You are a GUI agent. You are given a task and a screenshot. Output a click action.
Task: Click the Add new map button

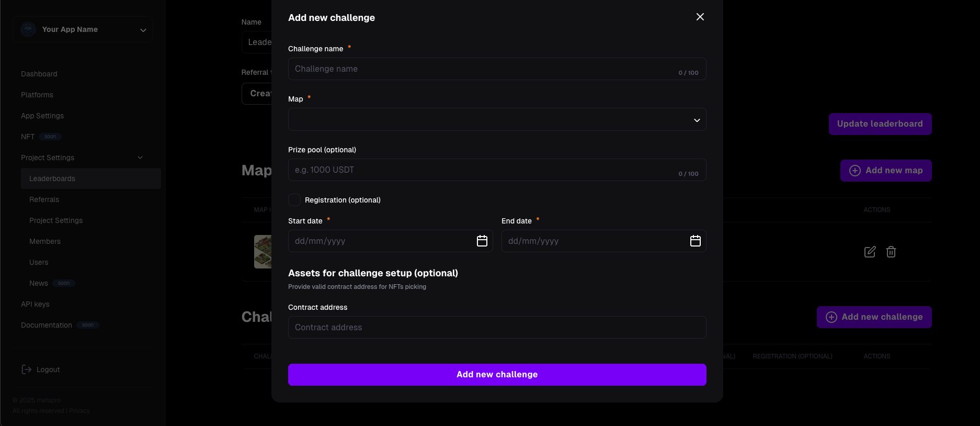pos(886,171)
